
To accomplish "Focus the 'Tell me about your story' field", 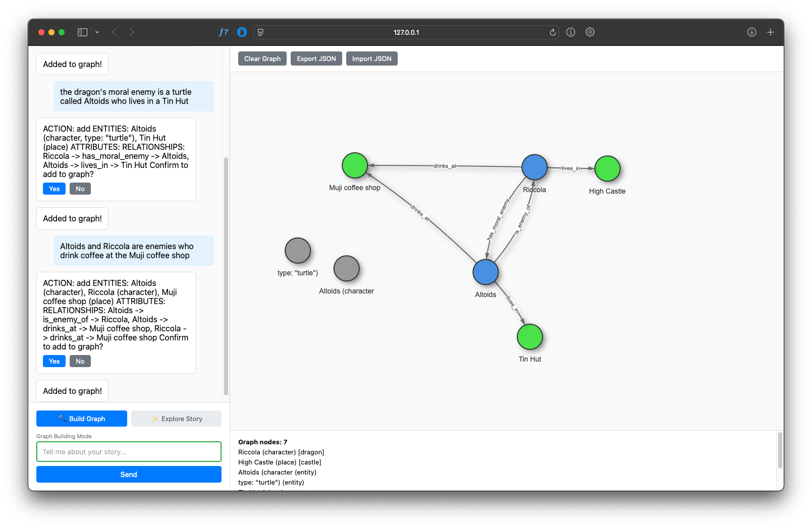I will tap(129, 452).
